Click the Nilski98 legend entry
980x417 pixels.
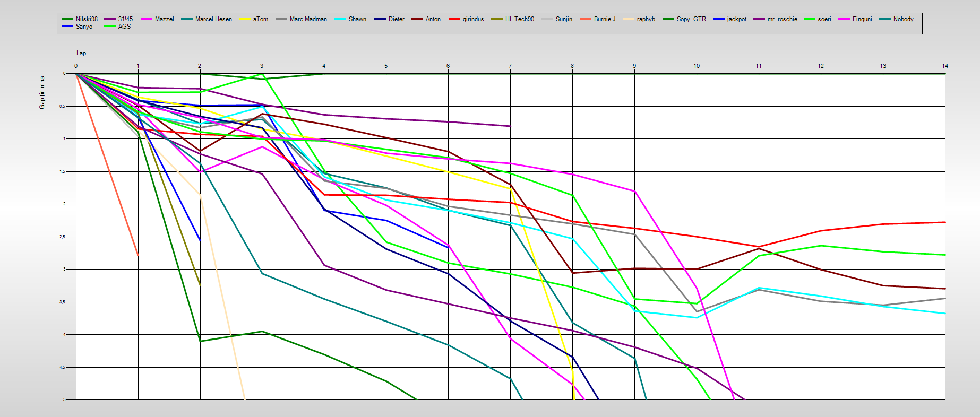pyautogui.click(x=87, y=19)
